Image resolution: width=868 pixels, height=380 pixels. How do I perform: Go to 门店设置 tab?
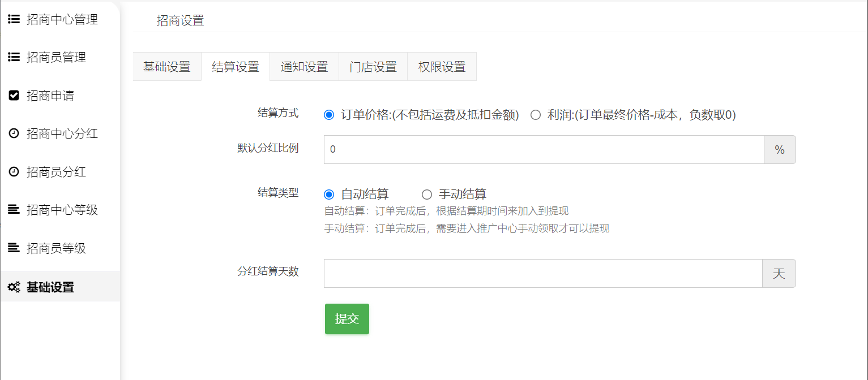(373, 67)
